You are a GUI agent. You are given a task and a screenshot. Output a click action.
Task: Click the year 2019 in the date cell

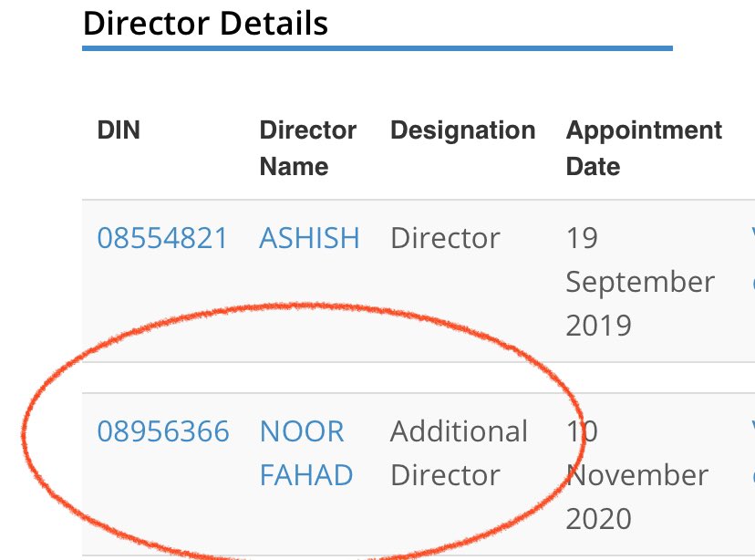click(x=598, y=326)
